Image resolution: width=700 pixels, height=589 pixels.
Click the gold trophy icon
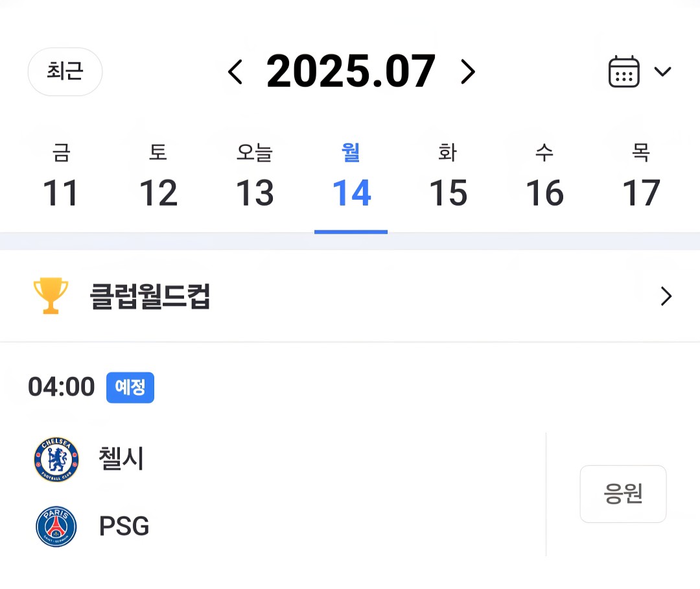(50, 296)
